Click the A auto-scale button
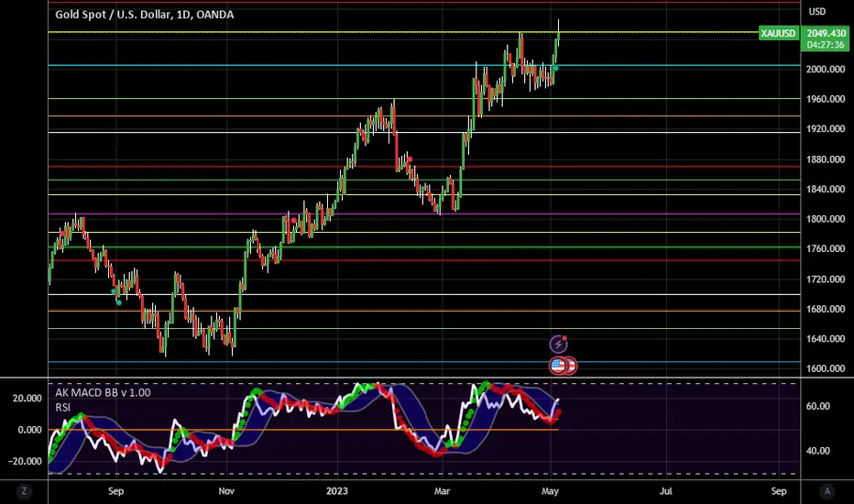The height and width of the screenshot is (504, 854). tap(827, 491)
